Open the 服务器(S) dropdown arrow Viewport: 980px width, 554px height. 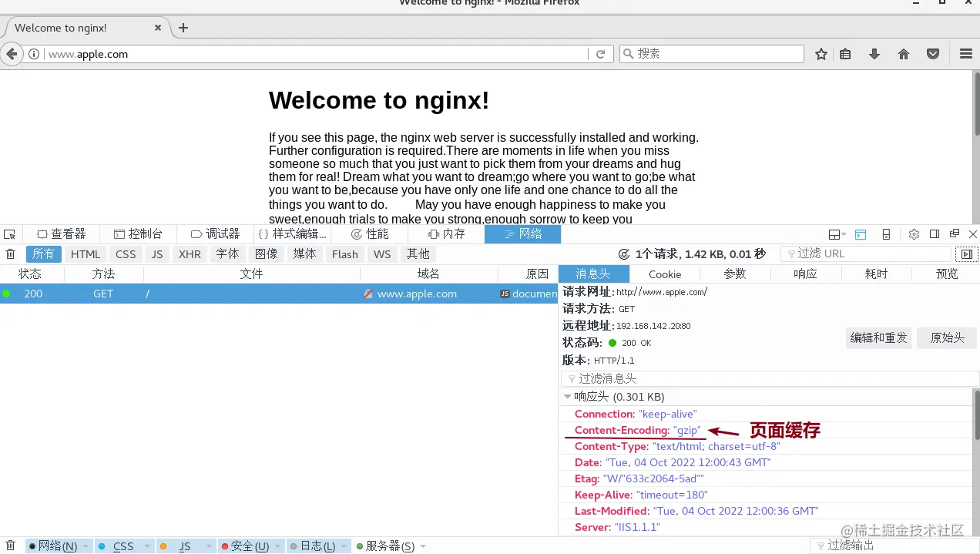pyautogui.click(x=422, y=546)
